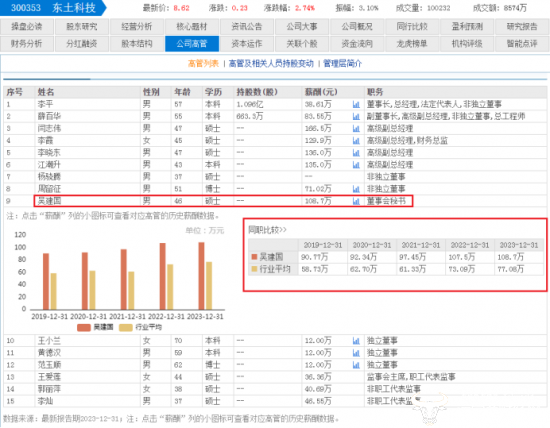Select the name 杨骁腾 in row 7
This screenshot has height=428, width=550.
point(49,177)
